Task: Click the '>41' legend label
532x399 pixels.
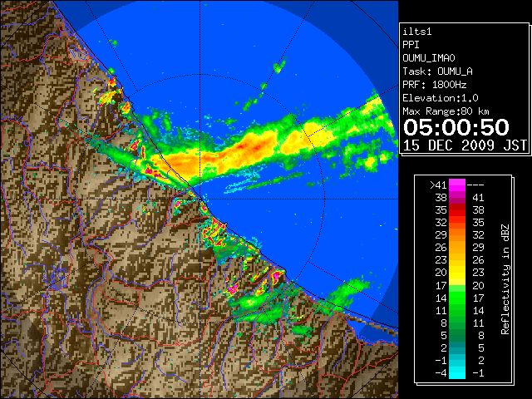Action: click(x=438, y=185)
